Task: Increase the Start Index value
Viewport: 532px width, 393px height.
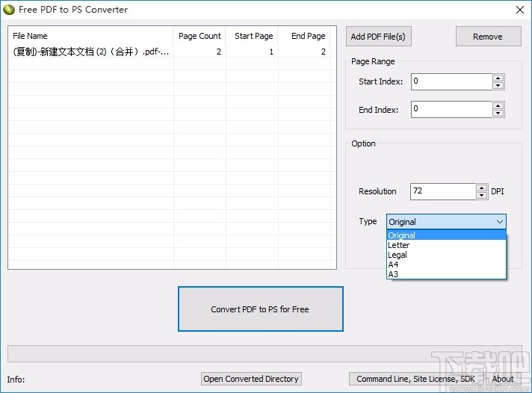Action: 498,78
